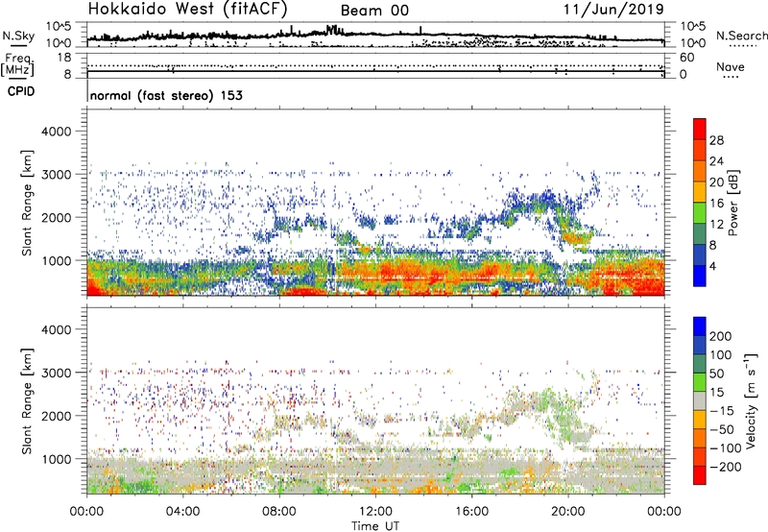
Task: Click the "Nave" legend label
Action: click(x=731, y=66)
